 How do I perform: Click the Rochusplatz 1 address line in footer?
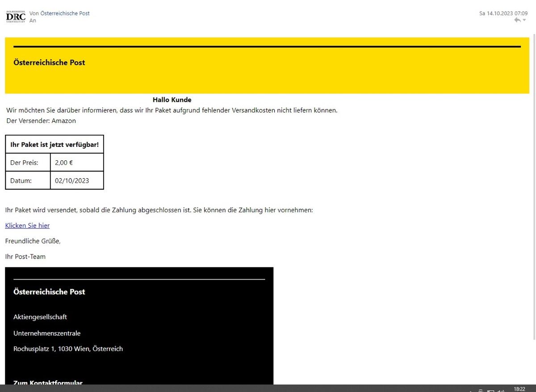point(68,349)
